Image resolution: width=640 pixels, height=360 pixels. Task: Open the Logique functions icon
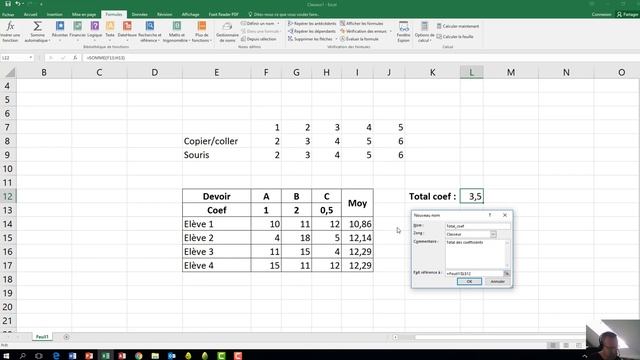coord(95,31)
